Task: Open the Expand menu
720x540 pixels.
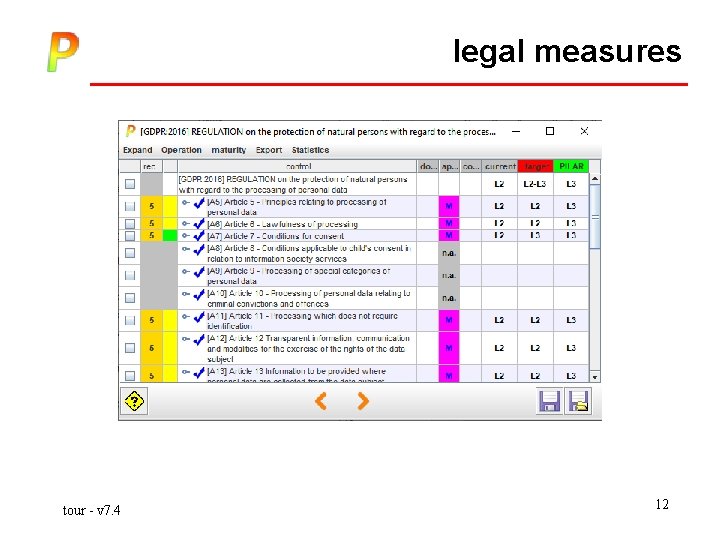Action: [137, 150]
